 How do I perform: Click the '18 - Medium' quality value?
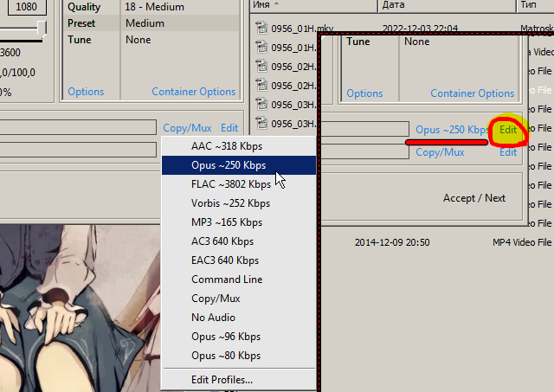coord(154,7)
